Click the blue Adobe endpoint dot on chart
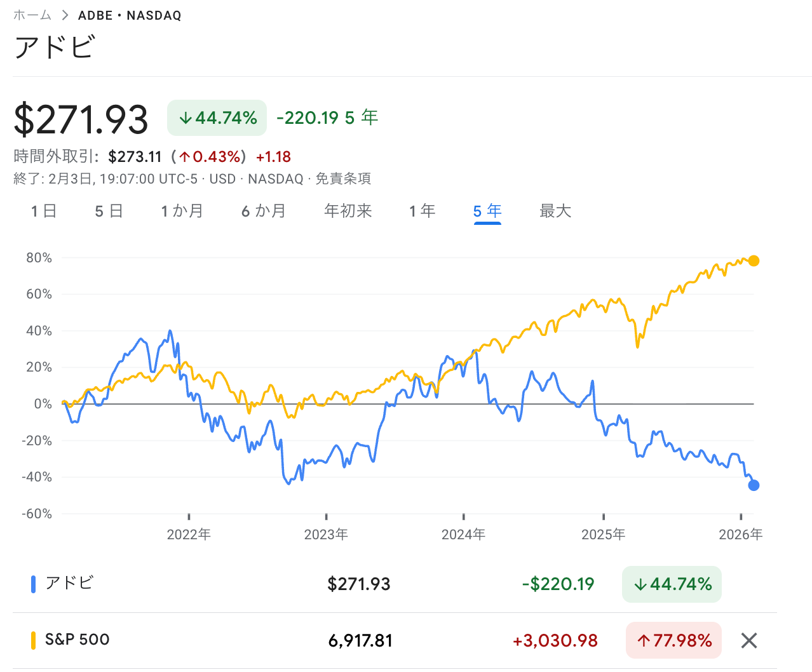Screen dimensions: 812x672 754,485
